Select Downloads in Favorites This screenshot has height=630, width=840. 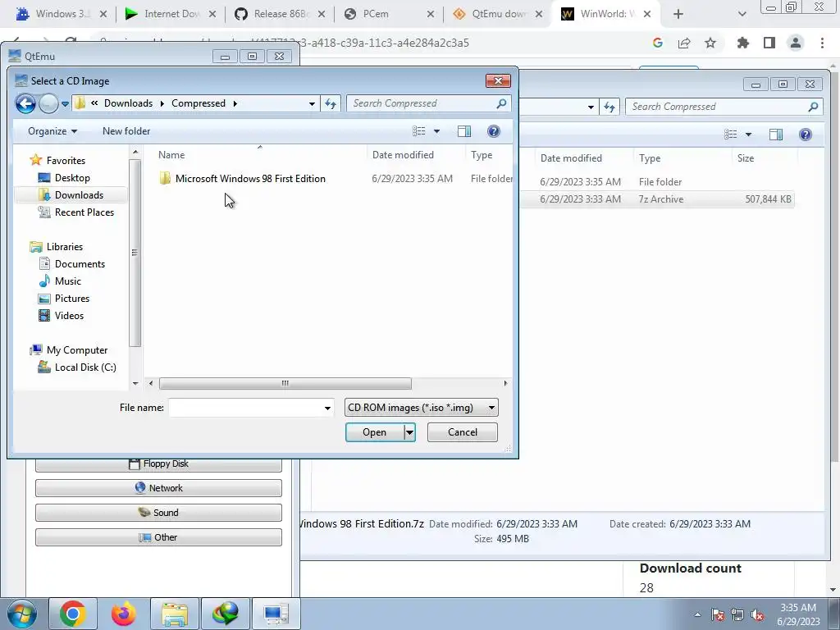[x=79, y=195]
